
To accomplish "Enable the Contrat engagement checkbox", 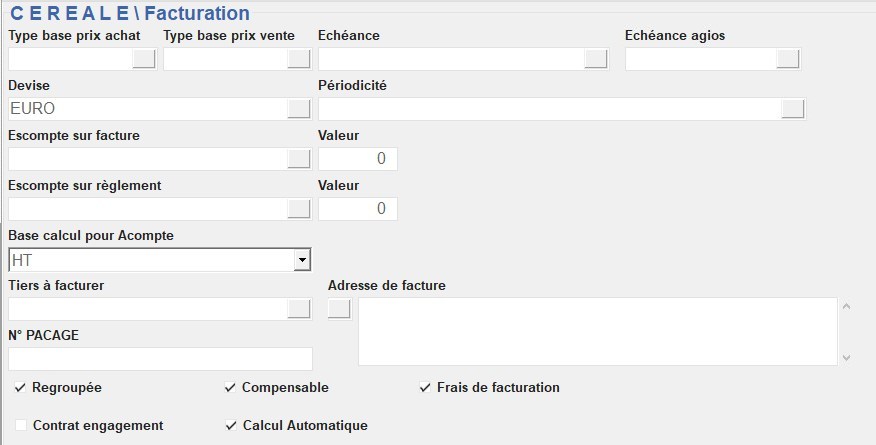I will click(x=21, y=425).
